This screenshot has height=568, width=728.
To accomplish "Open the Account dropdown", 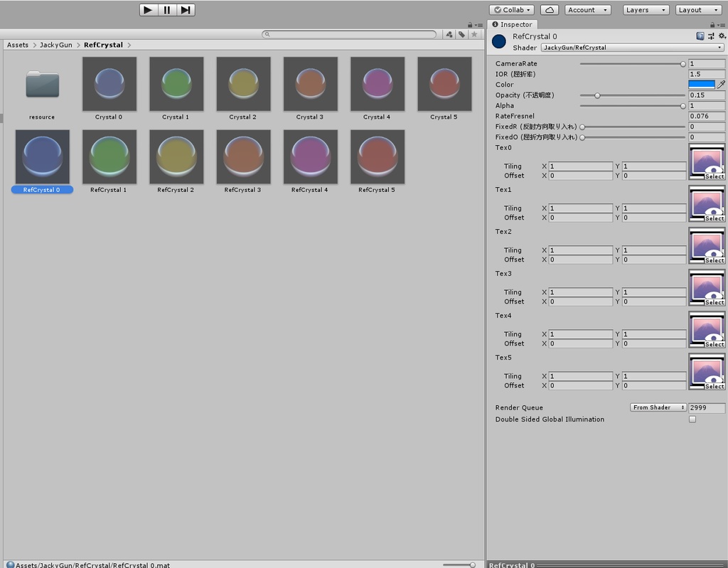I will (x=587, y=10).
